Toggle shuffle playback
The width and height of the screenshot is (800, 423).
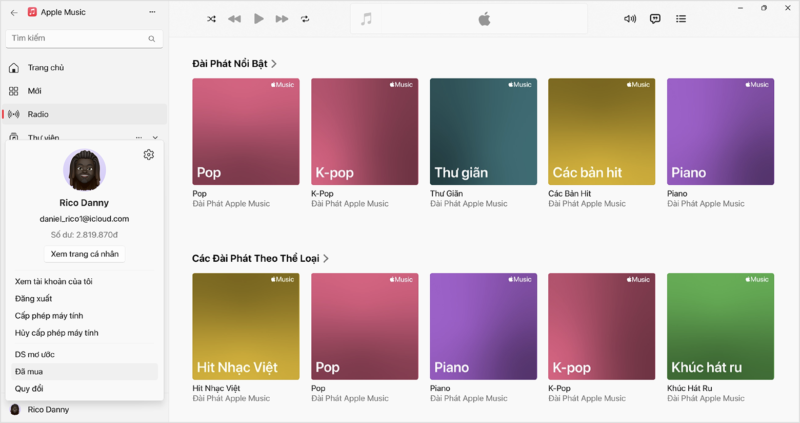(x=211, y=19)
